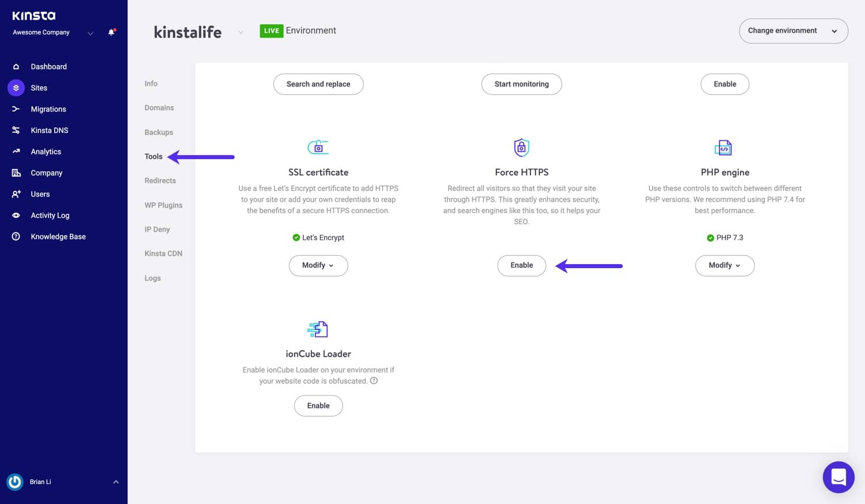This screenshot has width=865, height=504.
Task: Click the Let's Encrypt status text
Action: point(323,238)
